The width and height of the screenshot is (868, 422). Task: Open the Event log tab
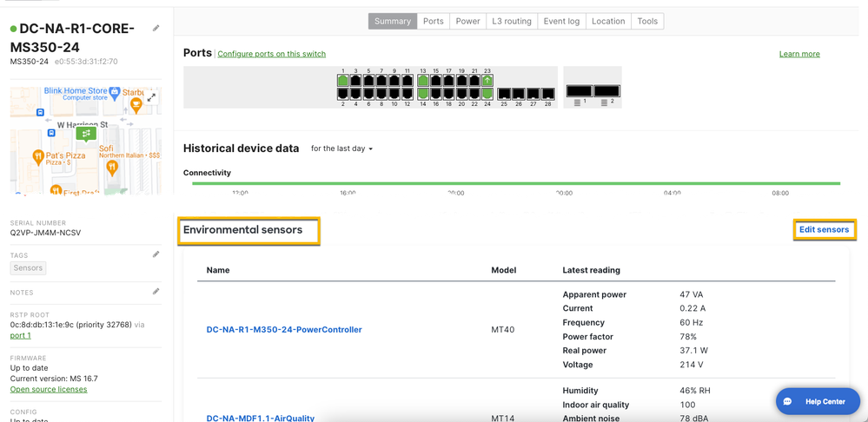tap(561, 21)
